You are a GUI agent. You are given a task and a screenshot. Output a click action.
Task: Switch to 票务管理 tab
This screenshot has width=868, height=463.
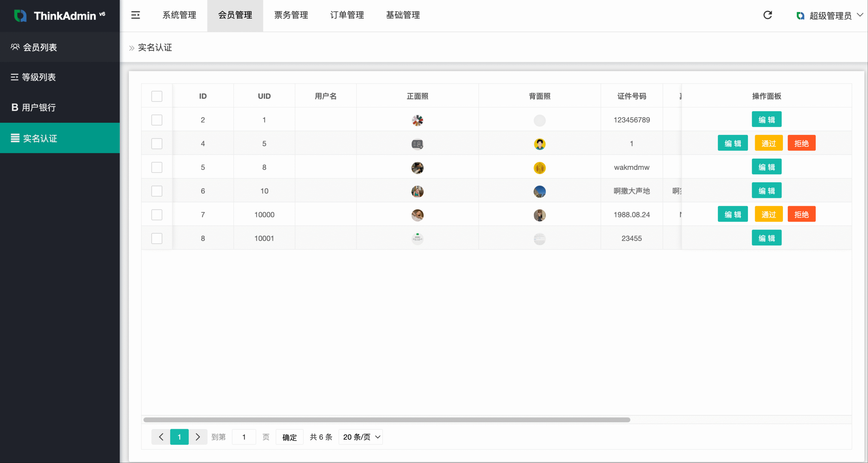291,15
